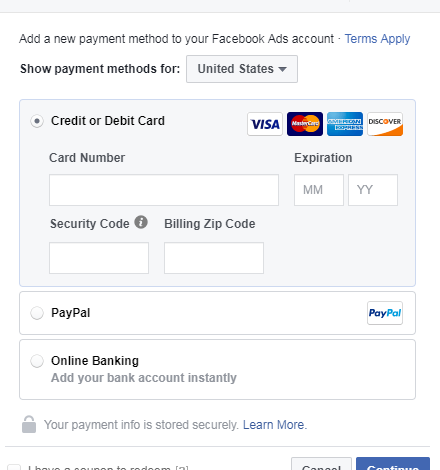Click the PayPal logo badge
This screenshot has width=440, height=470.
[385, 313]
